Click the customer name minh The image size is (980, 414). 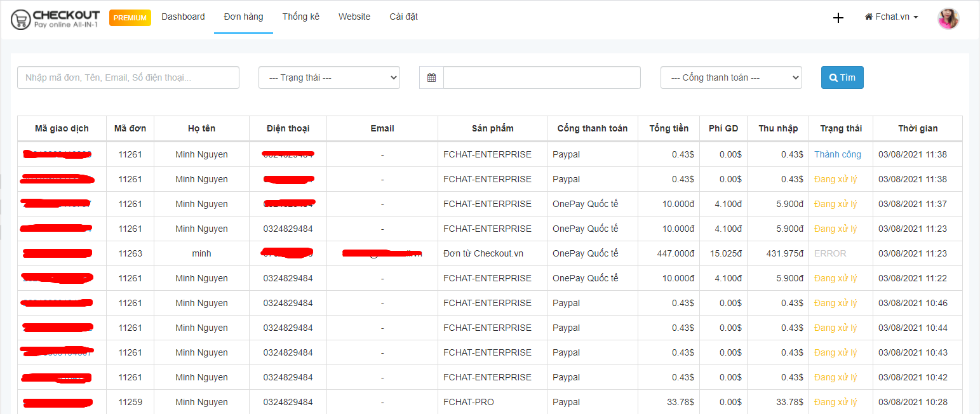point(201,253)
